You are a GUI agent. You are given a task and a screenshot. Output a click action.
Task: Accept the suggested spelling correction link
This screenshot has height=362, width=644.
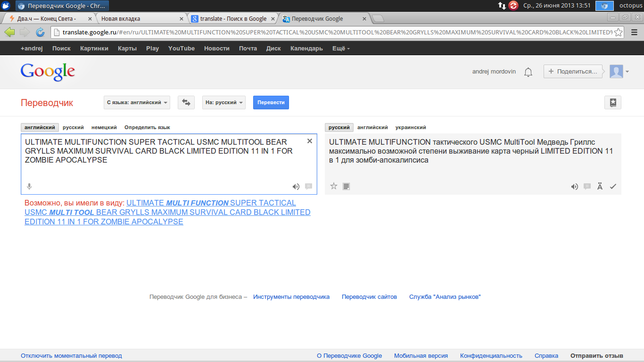pos(167,212)
